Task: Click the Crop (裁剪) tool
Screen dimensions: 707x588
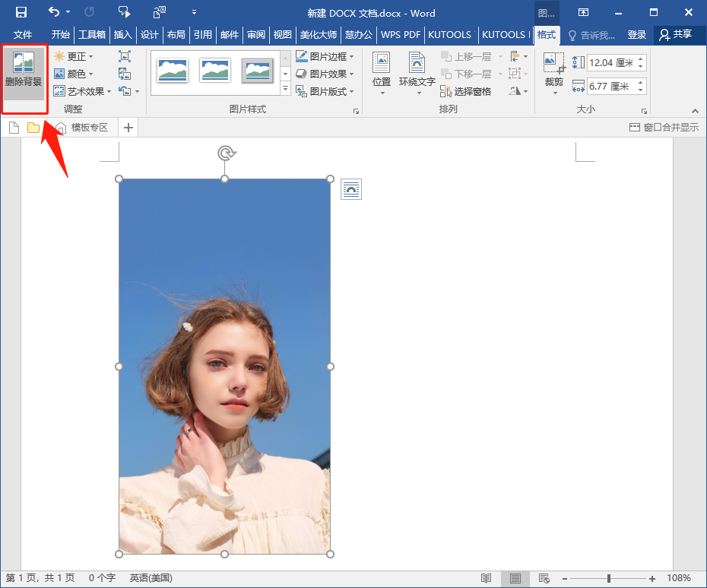Action: click(554, 74)
